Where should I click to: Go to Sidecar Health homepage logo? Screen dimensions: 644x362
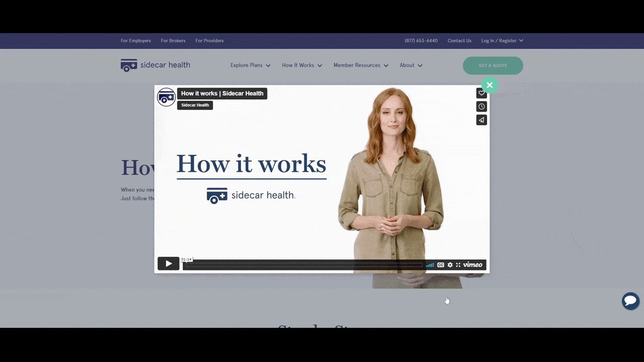(155, 65)
